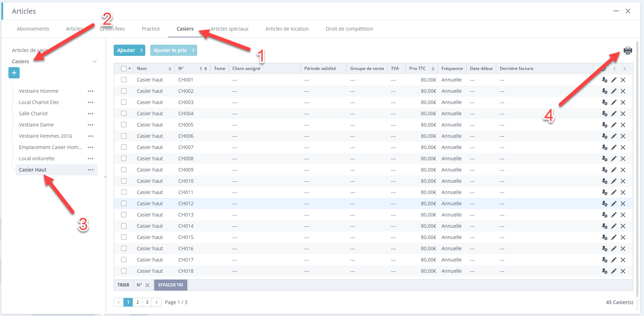Assign a client to casier CH001
The height and width of the screenshot is (316, 644).
point(604,80)
